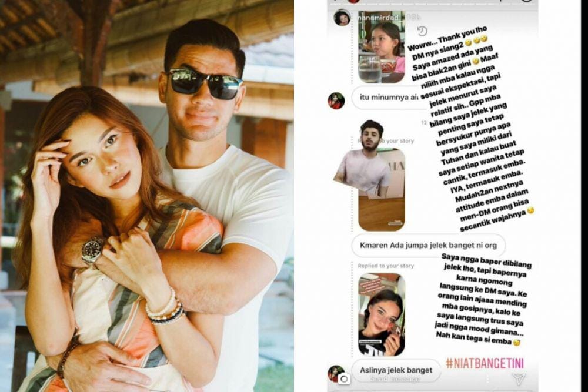Select the 'Kmaren Ada jumpa jelek banget' message bubble
The image size is (588, 392).
pyautogui.click(x=428, y=246)
